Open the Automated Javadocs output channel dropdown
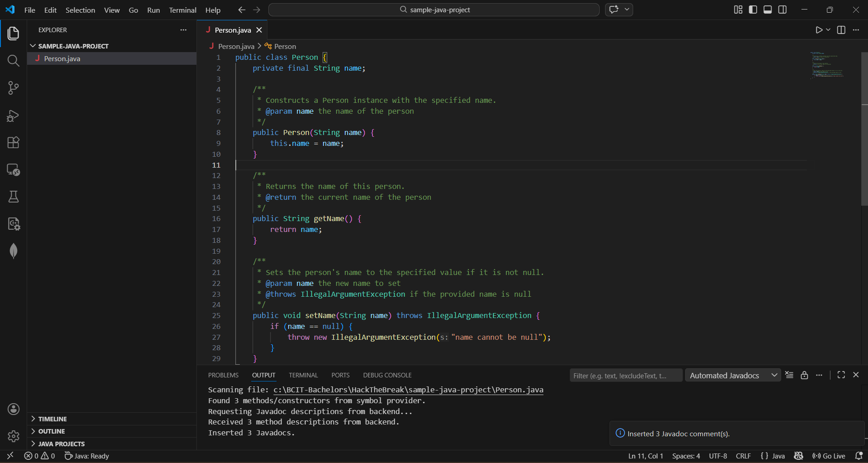The image size is (868, 463). [x=733, y=375]
